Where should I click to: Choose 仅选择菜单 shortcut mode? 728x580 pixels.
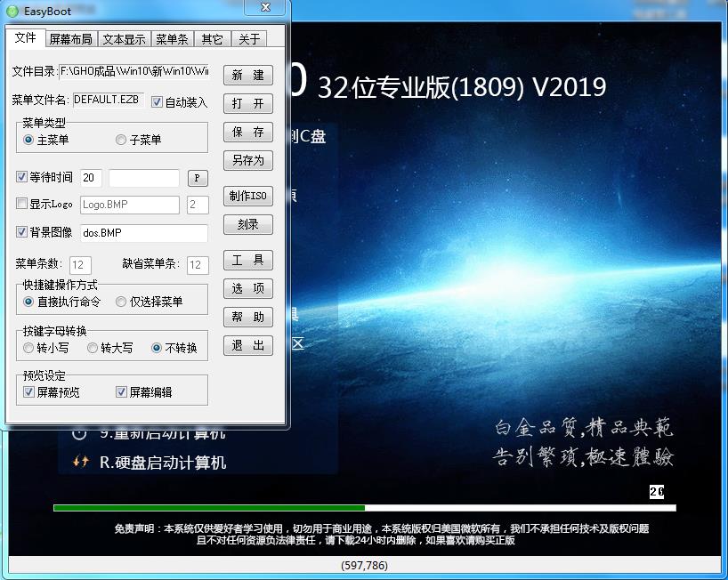coord(121,302)
